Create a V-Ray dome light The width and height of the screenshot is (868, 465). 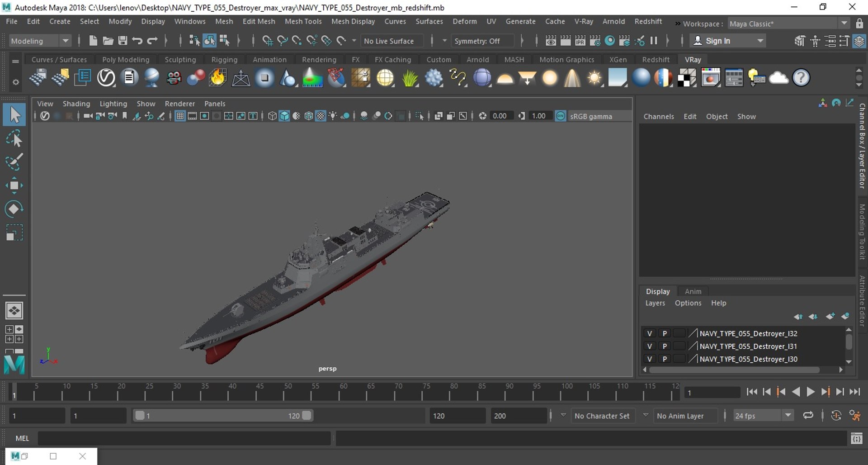pyautogui.click(x=505, y=79)
